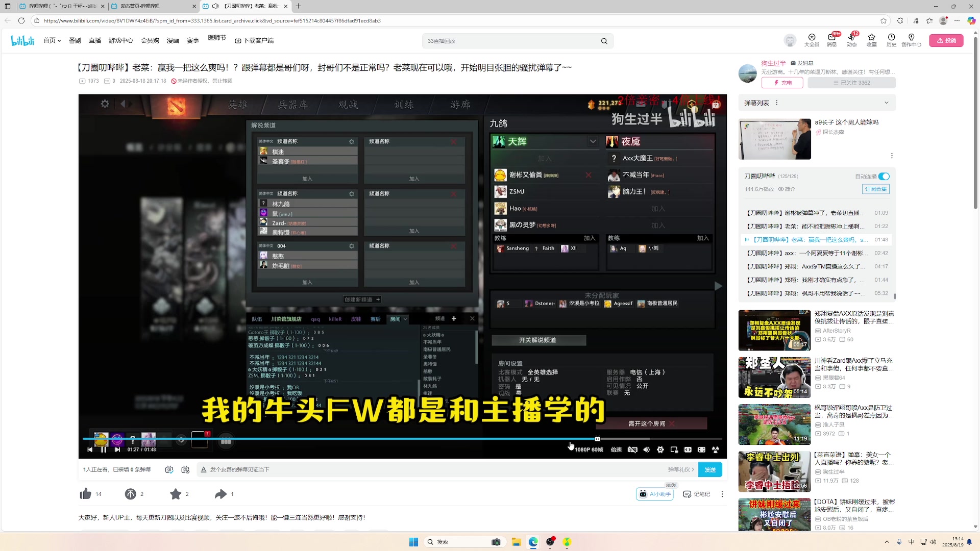
Task: Click the search magnifier icon in the search box
Action: 604,41
